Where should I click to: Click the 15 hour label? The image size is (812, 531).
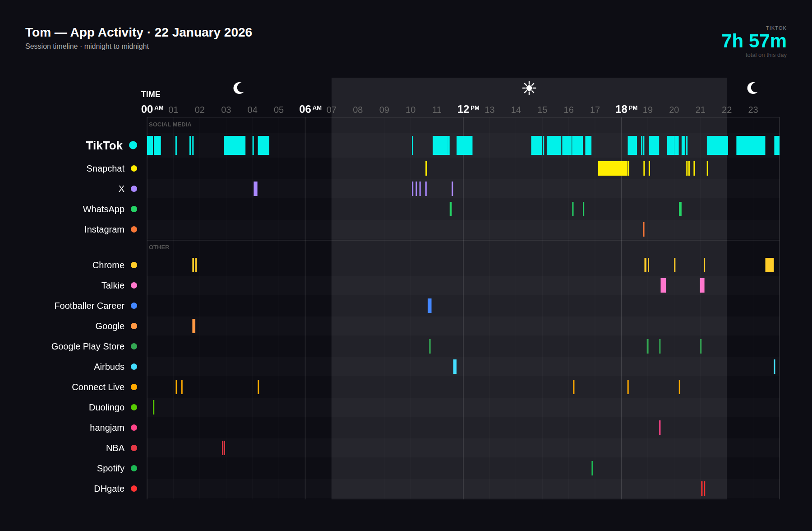click(542, 110)
